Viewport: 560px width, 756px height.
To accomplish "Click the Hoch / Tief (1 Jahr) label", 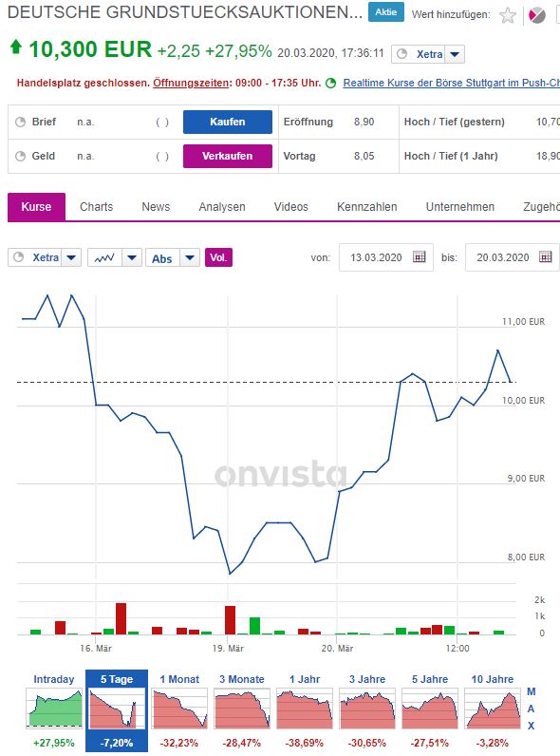I will 451,156.
